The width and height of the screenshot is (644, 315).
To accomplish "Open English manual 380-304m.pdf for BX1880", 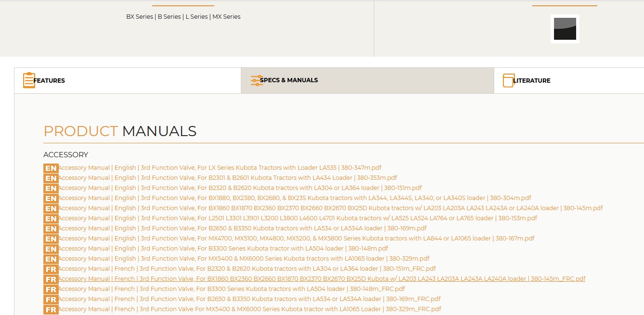I will (294, 198).
